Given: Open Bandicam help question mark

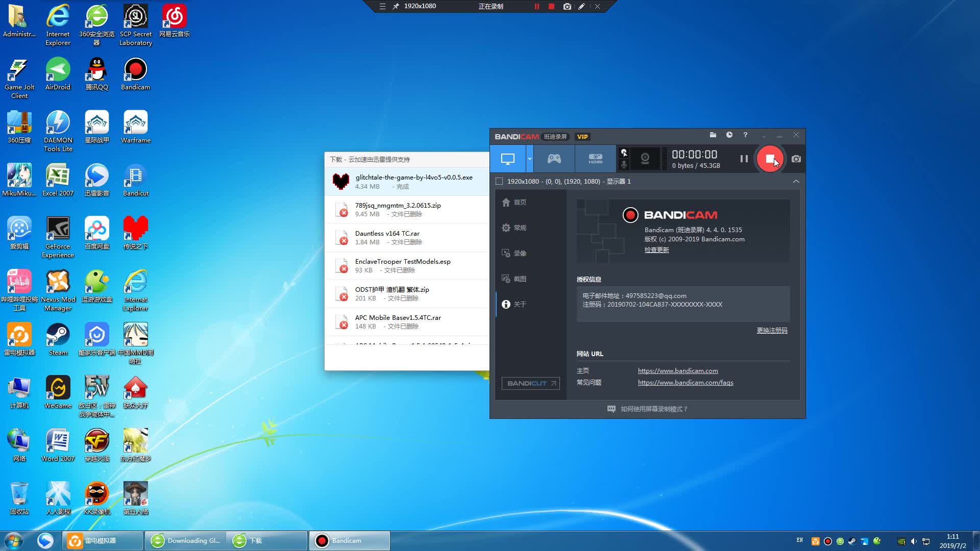Looking at the screenshot, I should tap(745, 135).
